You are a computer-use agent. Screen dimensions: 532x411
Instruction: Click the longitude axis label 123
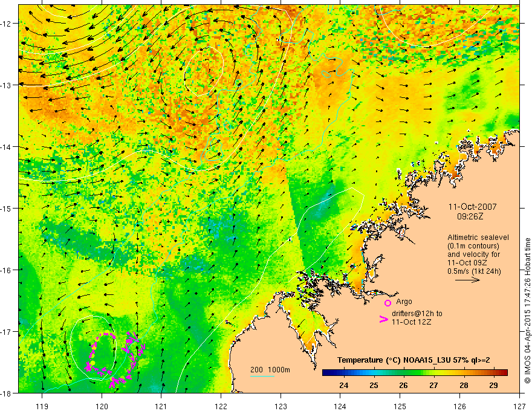pos(281,406)
